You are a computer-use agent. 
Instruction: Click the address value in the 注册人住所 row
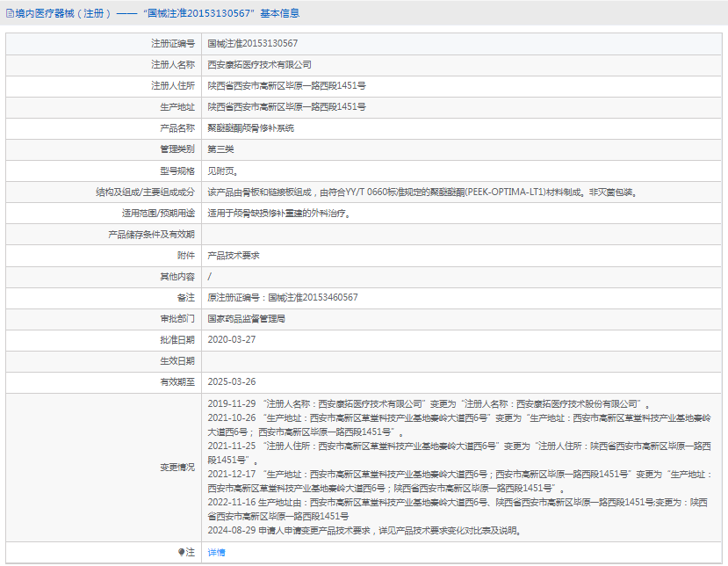(286, 85)
